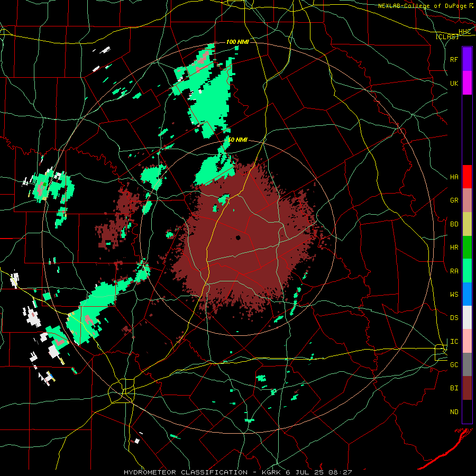476x476 pixels.
Task: Pick the RA rain color swatch
Action: [467, 271]
